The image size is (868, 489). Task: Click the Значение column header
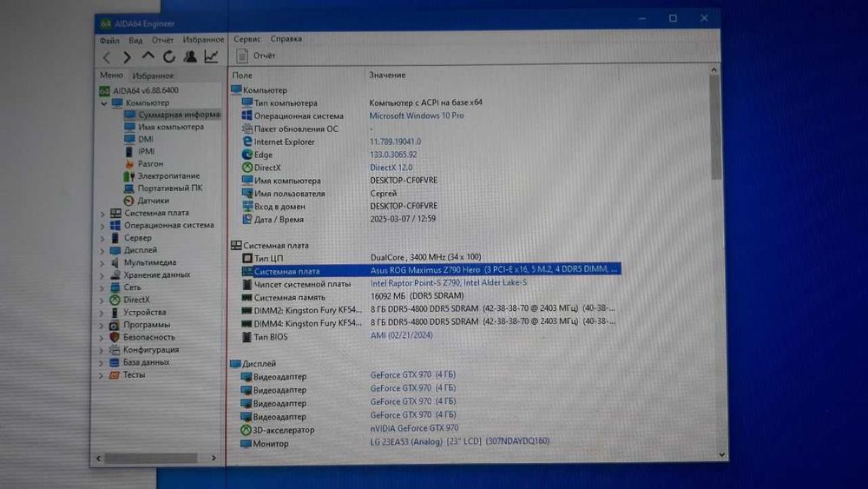tap(387, 75)
